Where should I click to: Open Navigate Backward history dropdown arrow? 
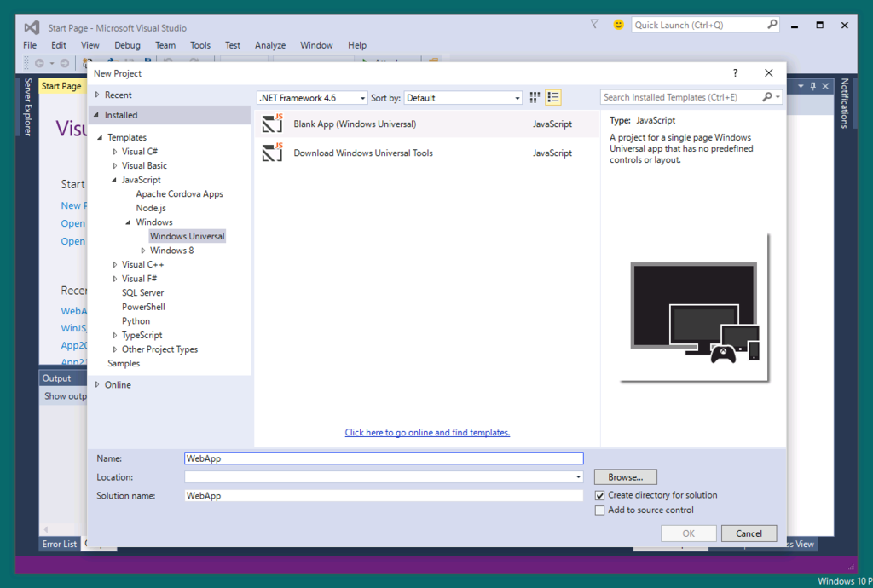click(52, 63)
